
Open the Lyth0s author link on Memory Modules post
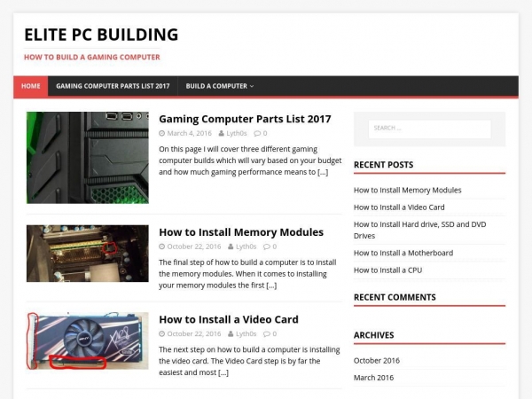246,246
